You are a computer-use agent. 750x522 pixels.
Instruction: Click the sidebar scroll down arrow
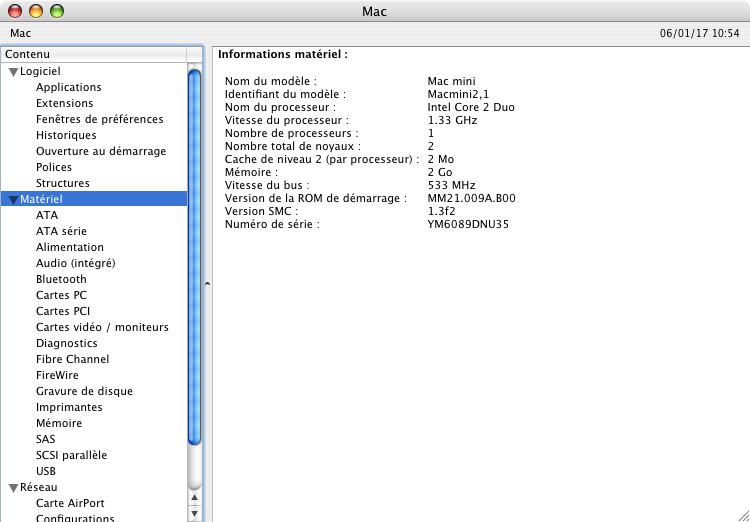point(194,514)
